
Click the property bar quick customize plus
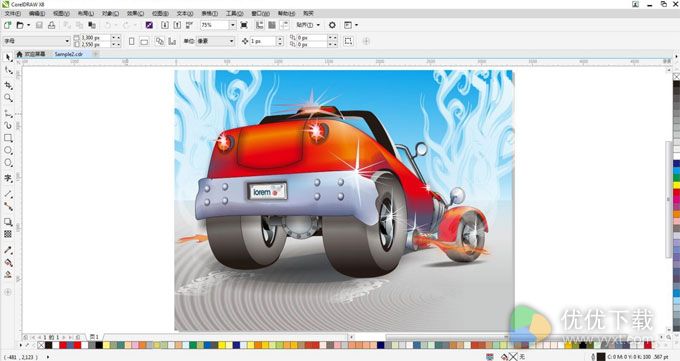[366, 41]
